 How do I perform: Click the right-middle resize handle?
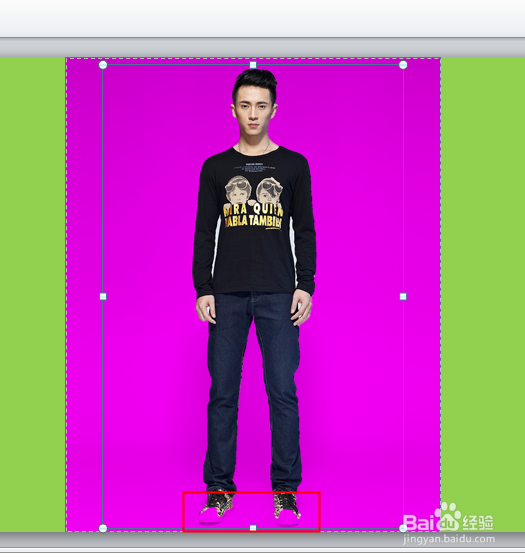point(403,296)
